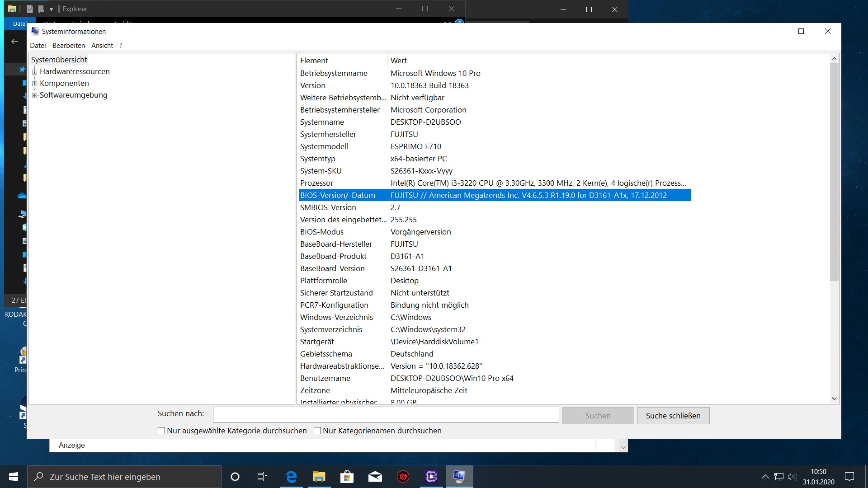Open File Explorer from the taskbar
The height and width of the screenshot is (488, 868).
click(319, 477)
